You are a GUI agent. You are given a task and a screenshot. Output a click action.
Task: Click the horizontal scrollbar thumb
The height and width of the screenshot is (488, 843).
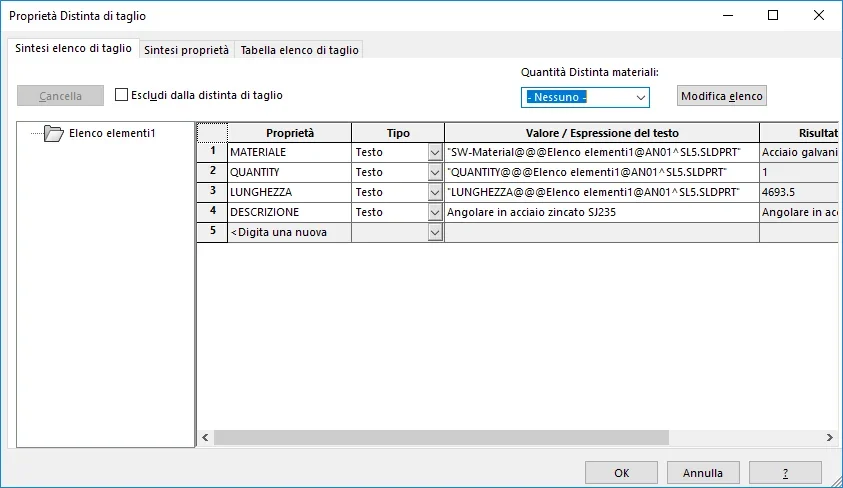pos(441,437)
